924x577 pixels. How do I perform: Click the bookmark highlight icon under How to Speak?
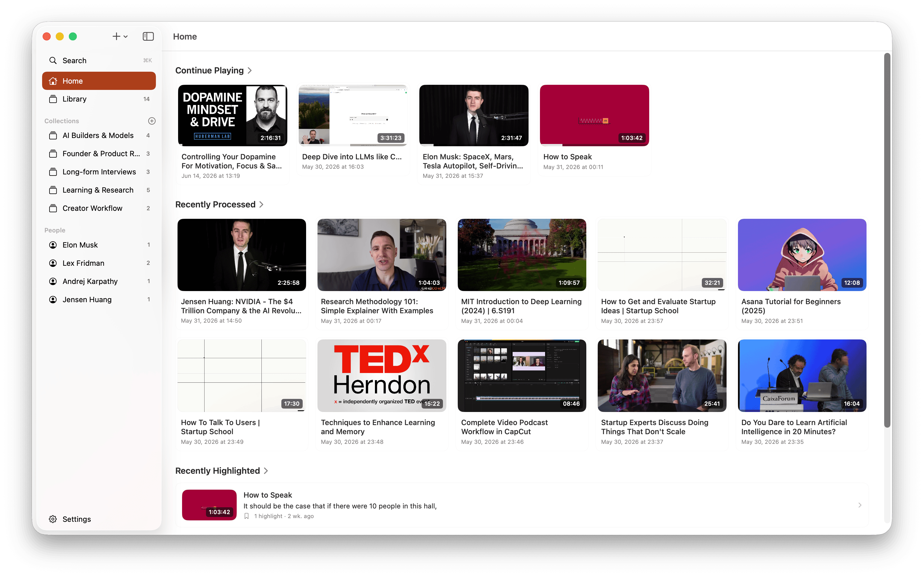click(x=246, y=516)
